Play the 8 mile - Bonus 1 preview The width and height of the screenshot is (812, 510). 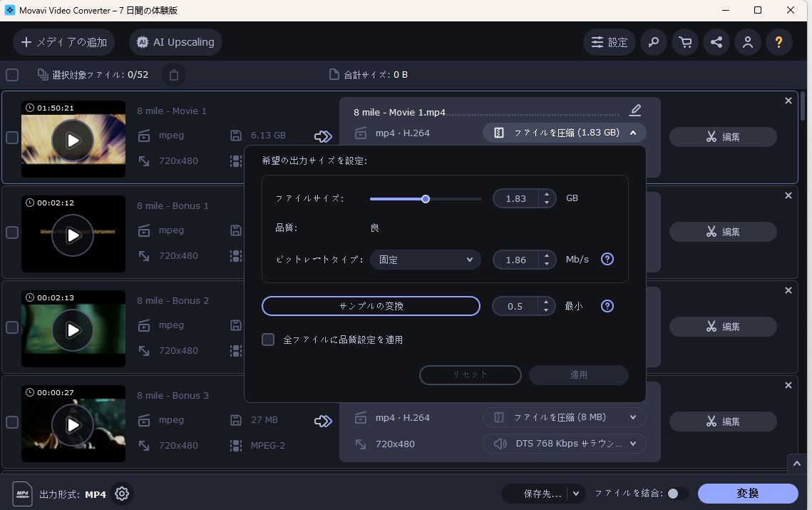(73, 235)
